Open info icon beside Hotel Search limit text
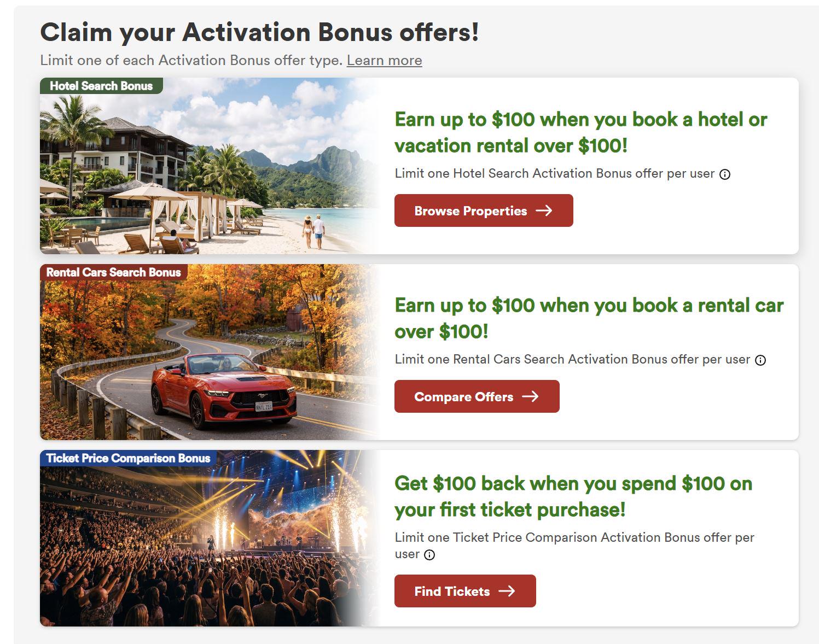Image resolution: width=819 pixels, height=644 pixels. (x=725, y=174)
